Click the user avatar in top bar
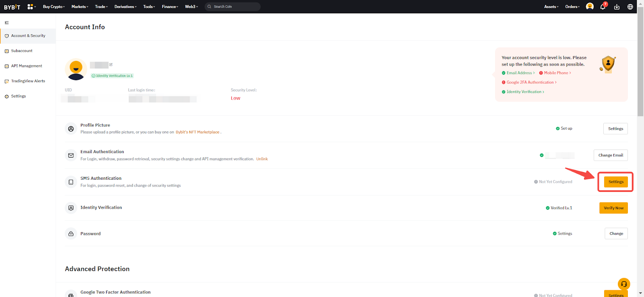Image resolution: width=644 pixels, height=297 pixels. [x=590, y=6]
